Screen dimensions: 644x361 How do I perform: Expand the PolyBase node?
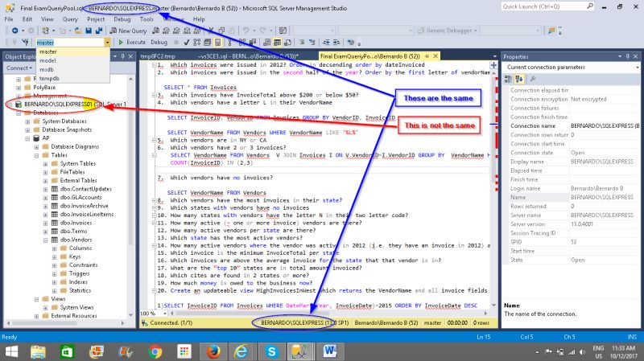[19, 88]
